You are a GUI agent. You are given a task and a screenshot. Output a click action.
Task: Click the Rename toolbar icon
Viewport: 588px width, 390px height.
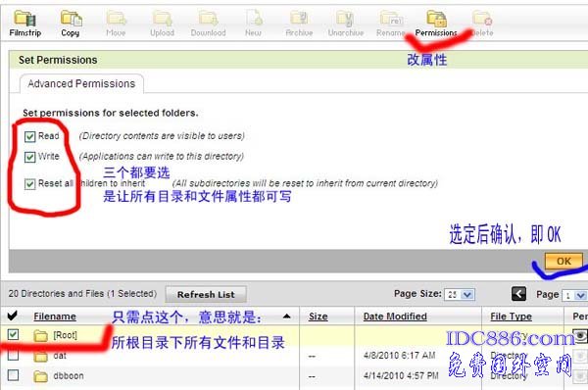[x=390, y=24]
